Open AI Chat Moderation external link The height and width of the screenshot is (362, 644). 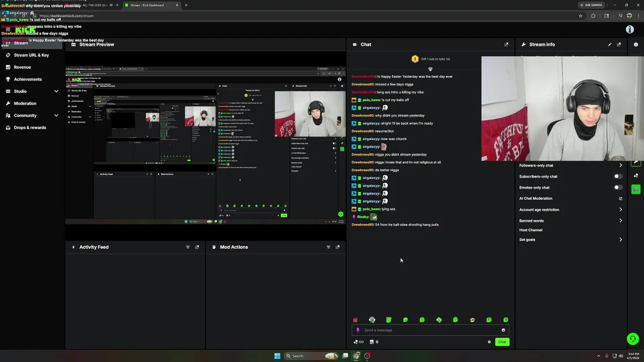click(x=620, y=199)
